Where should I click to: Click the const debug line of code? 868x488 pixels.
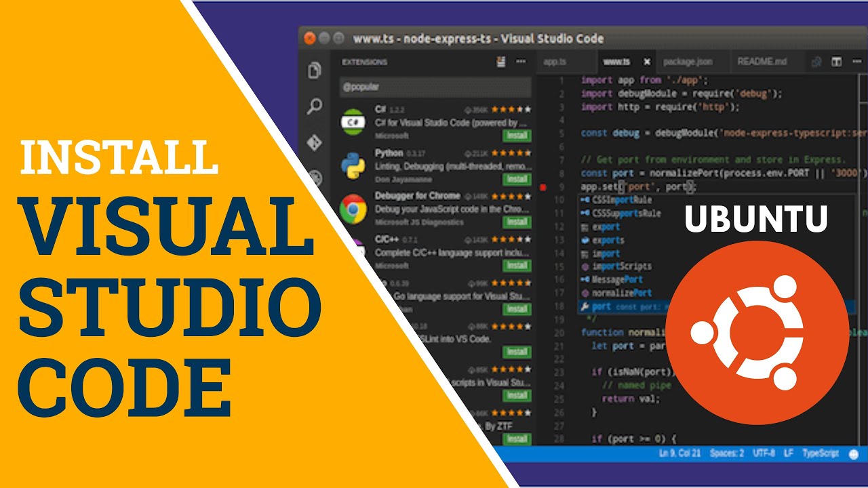(724, 134)
